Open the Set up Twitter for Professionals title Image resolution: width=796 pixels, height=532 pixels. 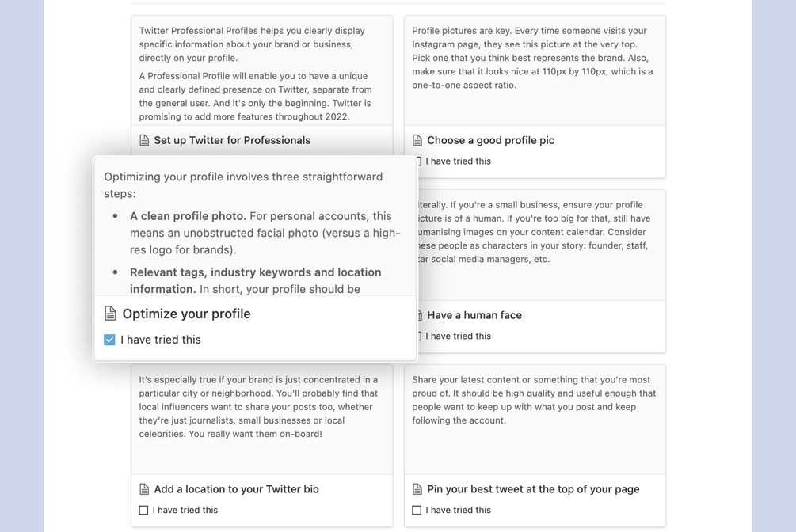coord(232,140)
